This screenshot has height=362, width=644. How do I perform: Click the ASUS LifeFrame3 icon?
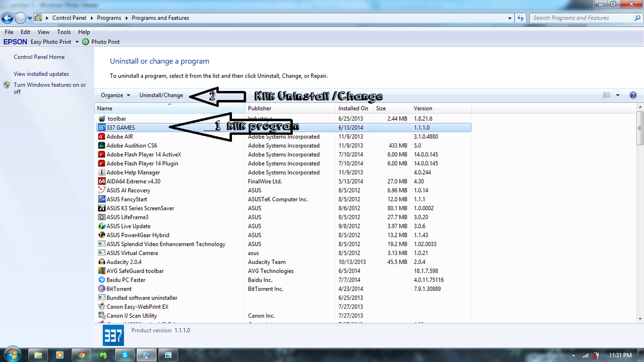tap(102, 217)
